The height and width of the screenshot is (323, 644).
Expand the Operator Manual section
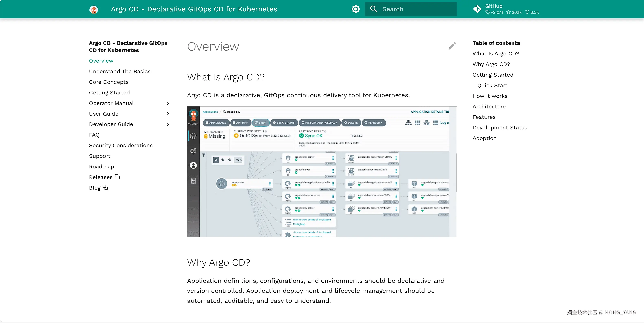click(x=168, y=103)
